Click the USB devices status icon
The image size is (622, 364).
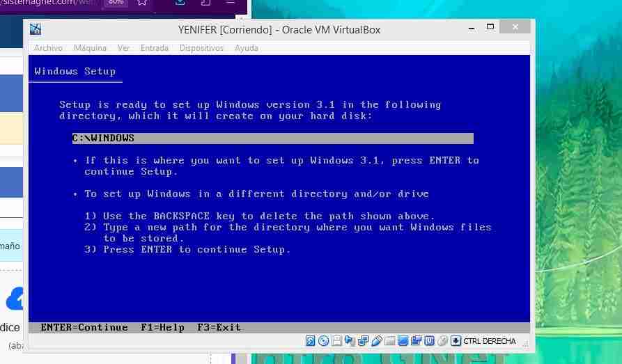[x=376, y=341]
